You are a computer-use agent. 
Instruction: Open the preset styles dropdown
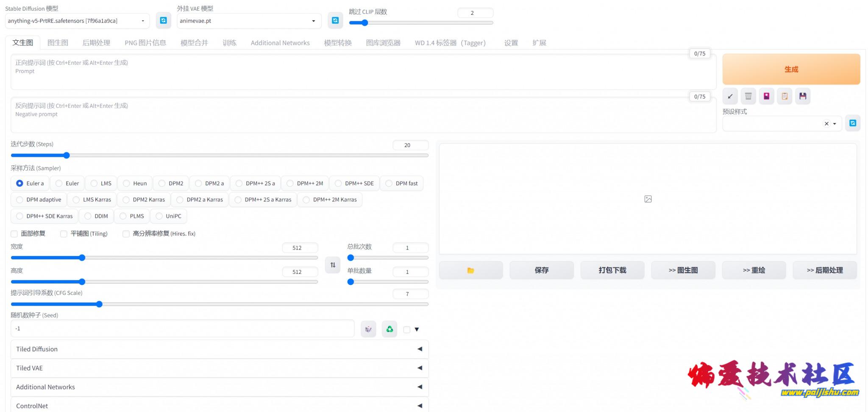[782, 124]
